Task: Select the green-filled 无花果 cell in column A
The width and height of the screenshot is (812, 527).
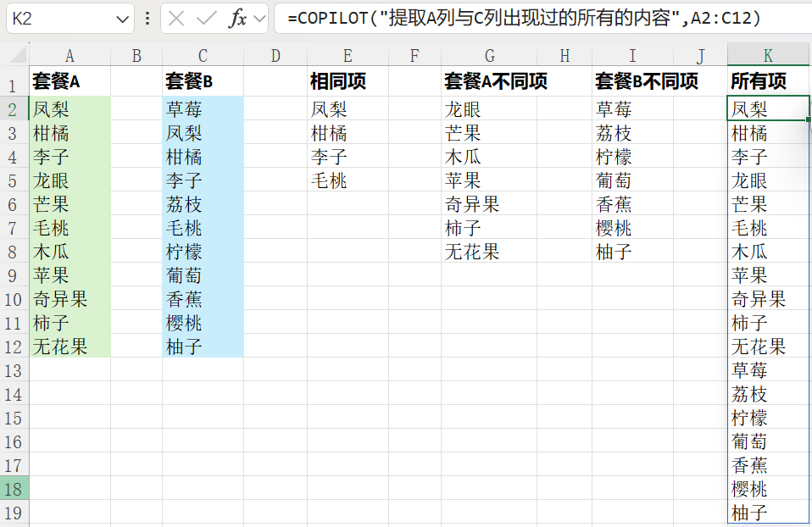Action: coord(70,347)
